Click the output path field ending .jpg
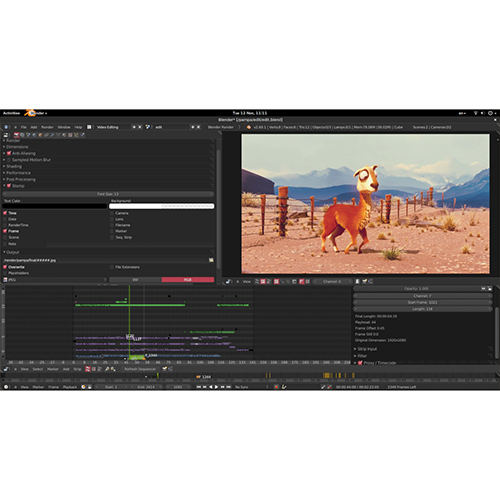This screenshot has width=500, height=500. (x=105, y=260)
